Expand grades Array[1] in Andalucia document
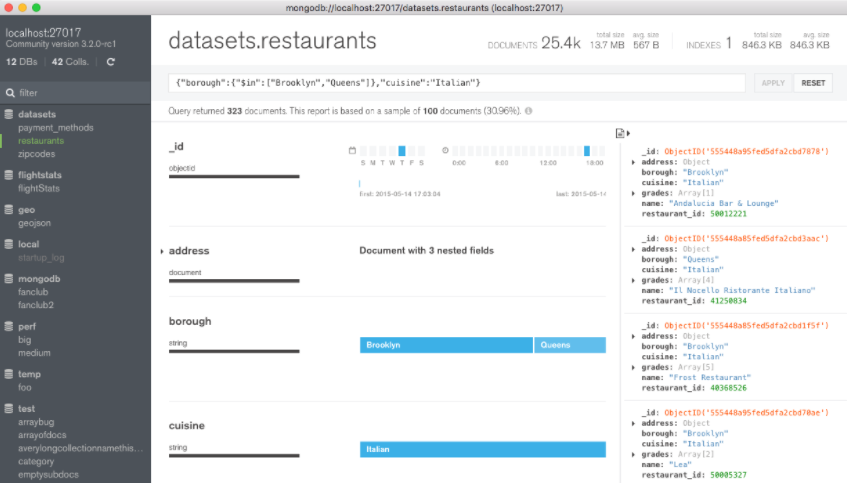The width and height of the screenshot is (847, 483). (x=633, y=193)
